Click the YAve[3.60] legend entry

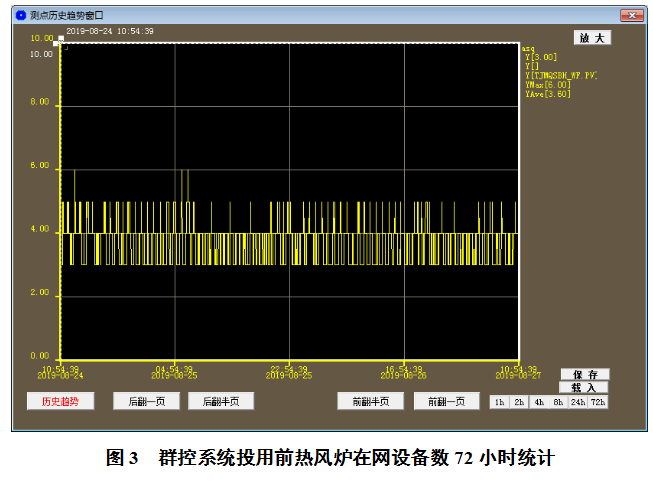[548, 94]
